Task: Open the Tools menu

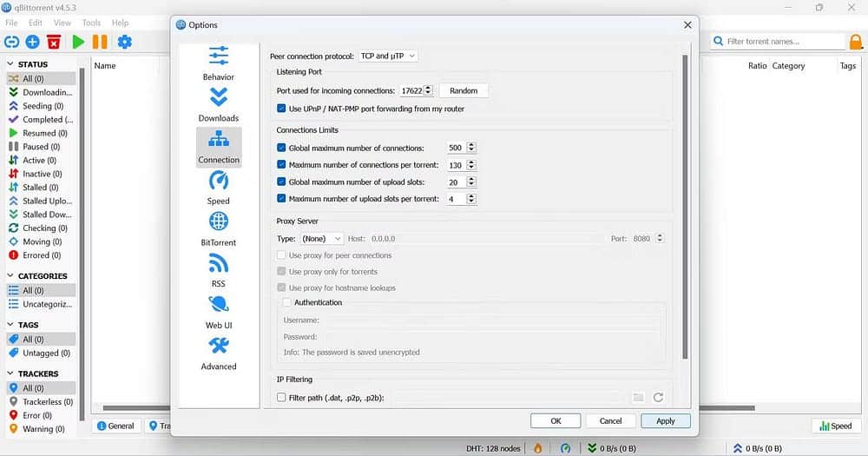Action: pos(91,23)
